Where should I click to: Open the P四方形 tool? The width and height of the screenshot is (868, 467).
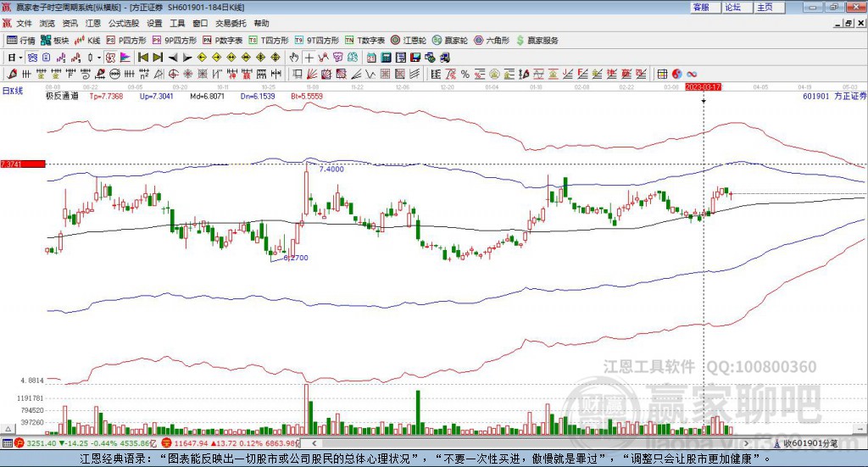[x=126, y=41]
